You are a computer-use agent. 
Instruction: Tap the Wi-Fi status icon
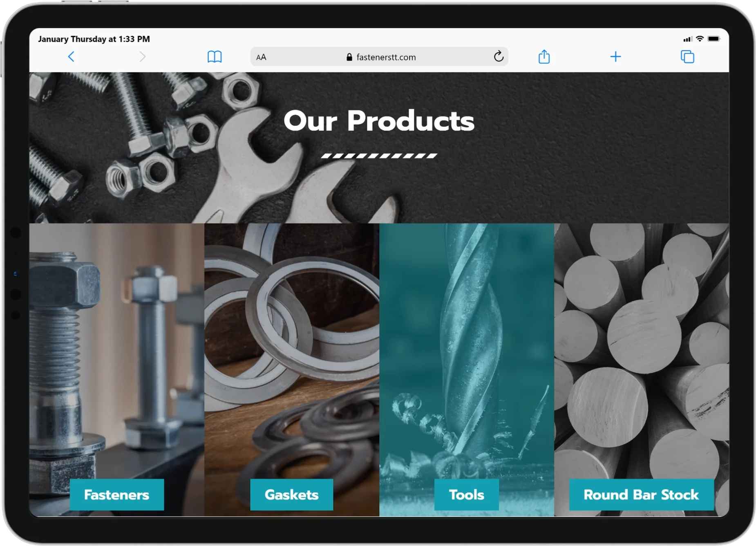pyautogui.click(x=700, y=39)
